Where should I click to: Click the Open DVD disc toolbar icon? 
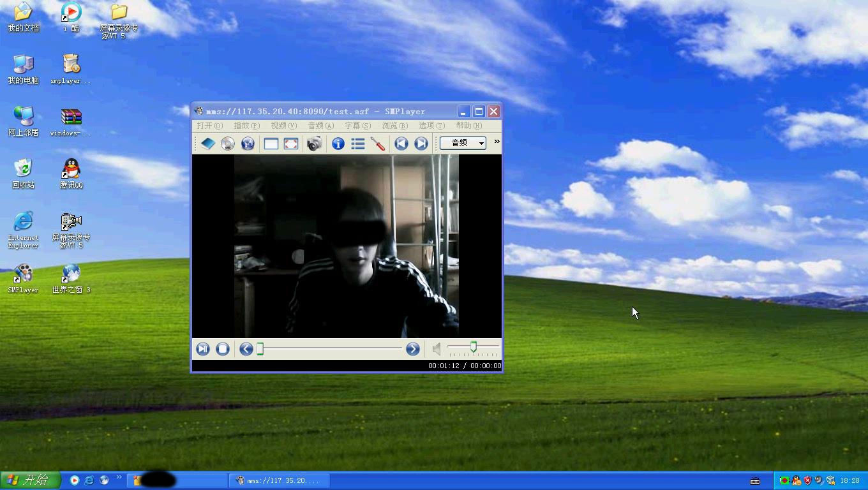(x=228, y=144)
